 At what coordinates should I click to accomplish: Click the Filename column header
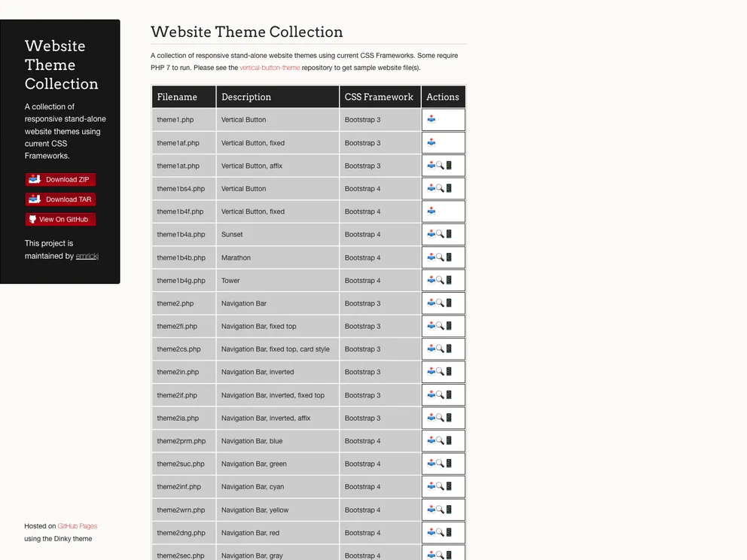(177, 97)
